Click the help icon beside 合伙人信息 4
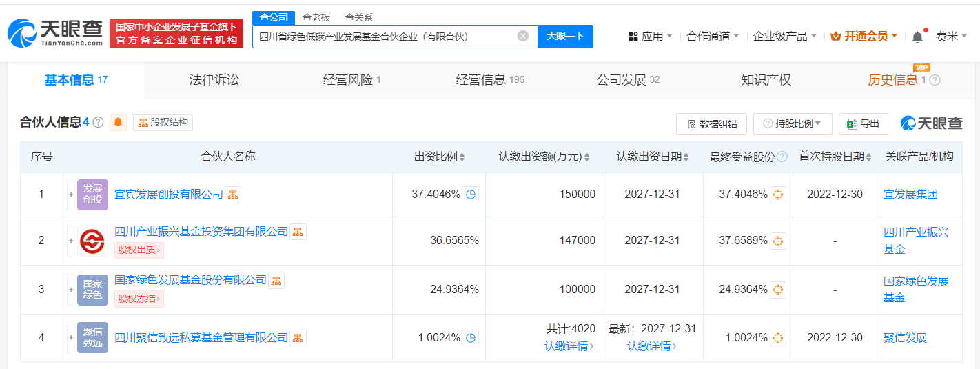The image size is (980, 369). click(x=98, y=123)
